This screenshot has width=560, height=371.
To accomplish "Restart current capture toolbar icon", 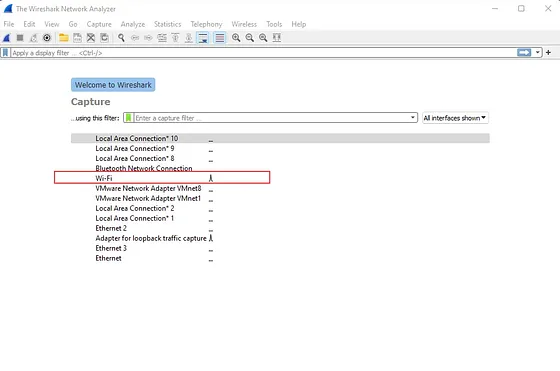I will (34, 37).
